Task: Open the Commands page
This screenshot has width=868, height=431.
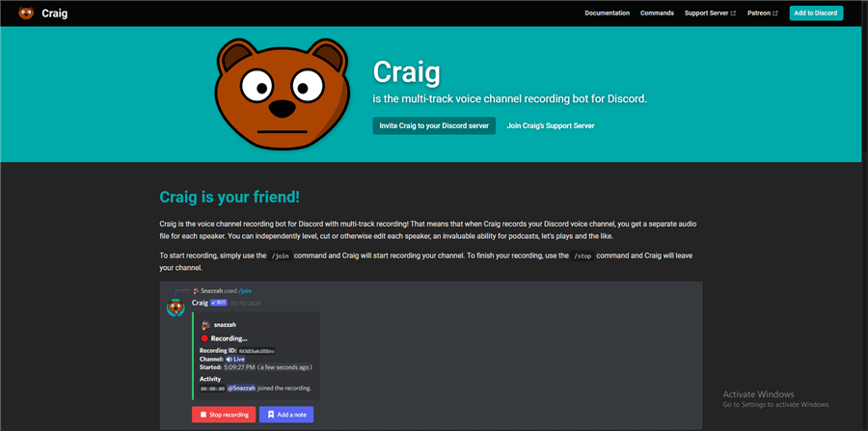Action: click(657, 13)
